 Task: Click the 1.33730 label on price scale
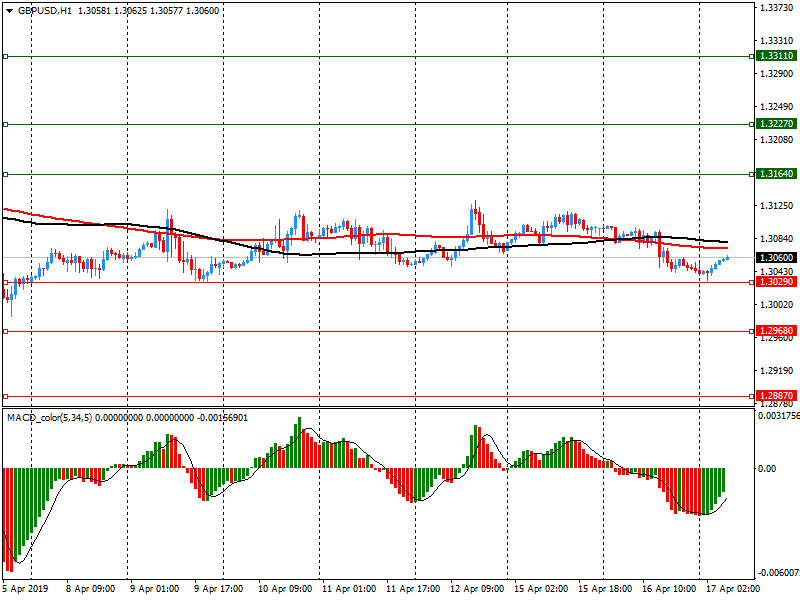coord(775,8)
